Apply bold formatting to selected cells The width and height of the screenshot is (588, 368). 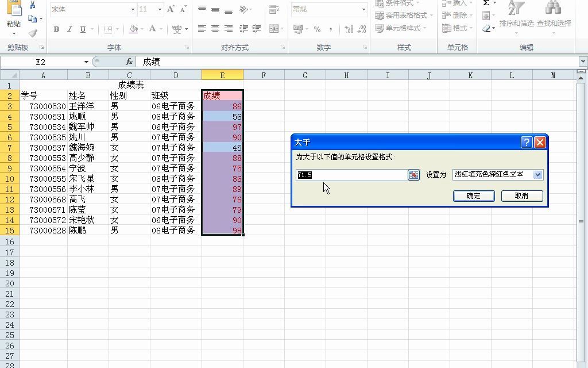pos(57,29)
